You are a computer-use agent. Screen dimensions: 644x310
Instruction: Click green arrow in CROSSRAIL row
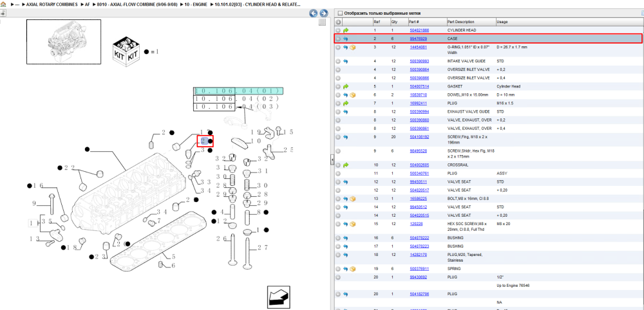[345, 165]
